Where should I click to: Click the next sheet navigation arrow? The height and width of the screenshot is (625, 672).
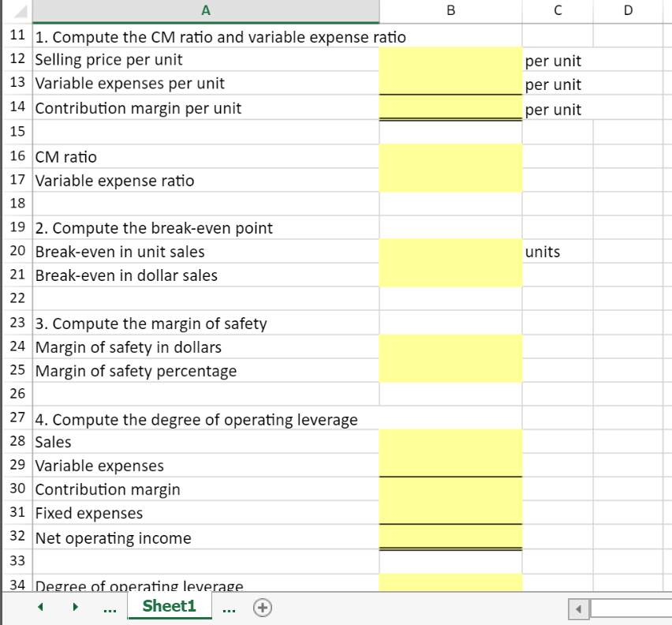coord(75,608)
